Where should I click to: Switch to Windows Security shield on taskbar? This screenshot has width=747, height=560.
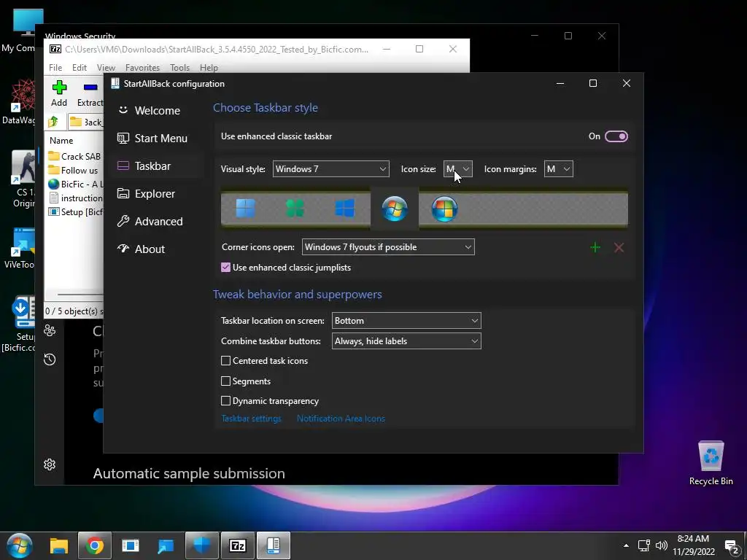[x=201, y=545]
